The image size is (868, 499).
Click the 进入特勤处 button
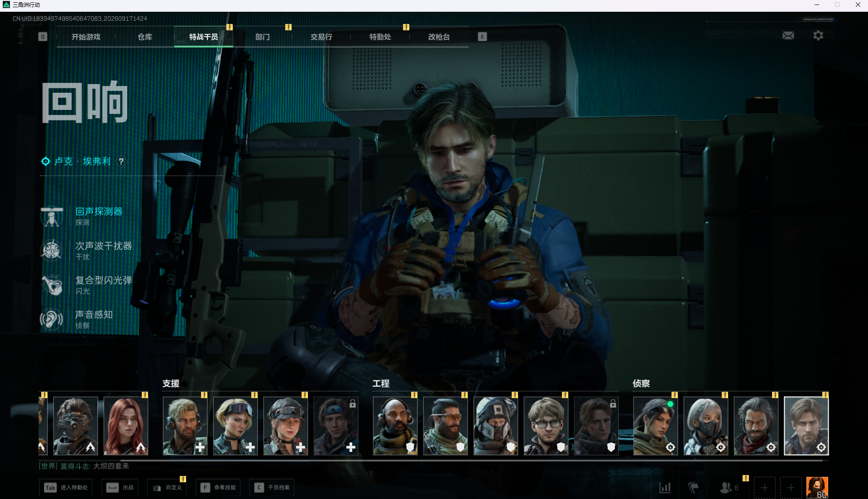pos(66,487)
